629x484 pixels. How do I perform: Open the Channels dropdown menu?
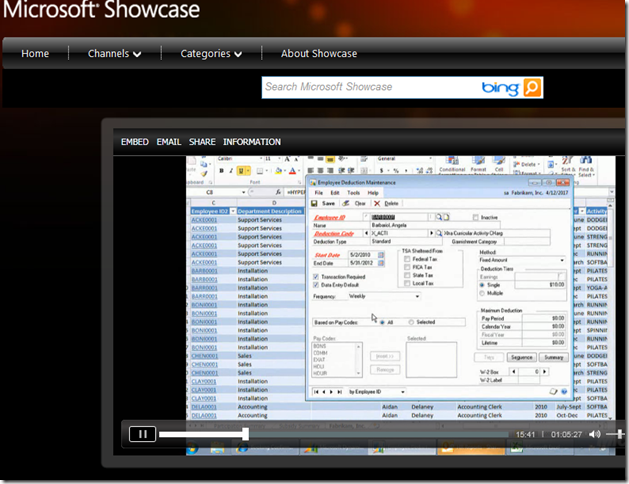[114, 53]
